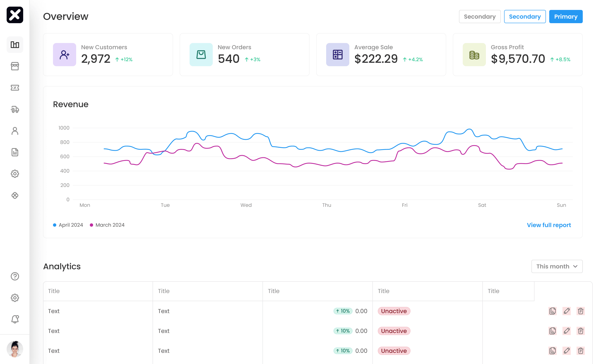Click the Gross Profit coins icon
Image resolution: width=596 pixels, height=364 pixels.
tap(474, 55)
